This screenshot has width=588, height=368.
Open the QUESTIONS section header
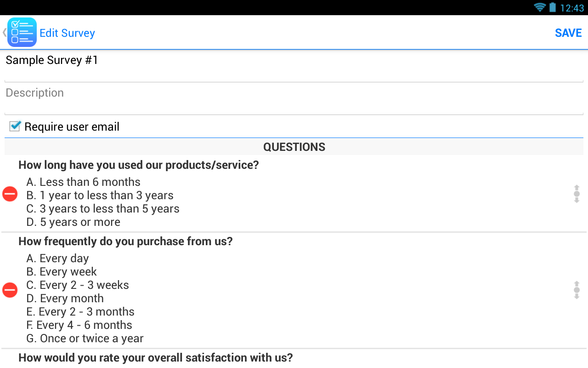294,147
